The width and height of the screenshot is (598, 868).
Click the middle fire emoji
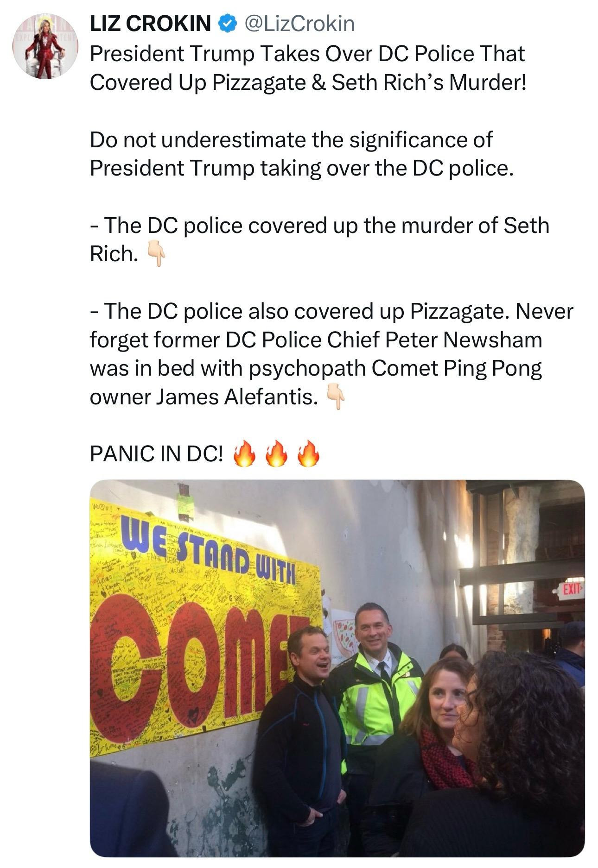pos(276,453)
